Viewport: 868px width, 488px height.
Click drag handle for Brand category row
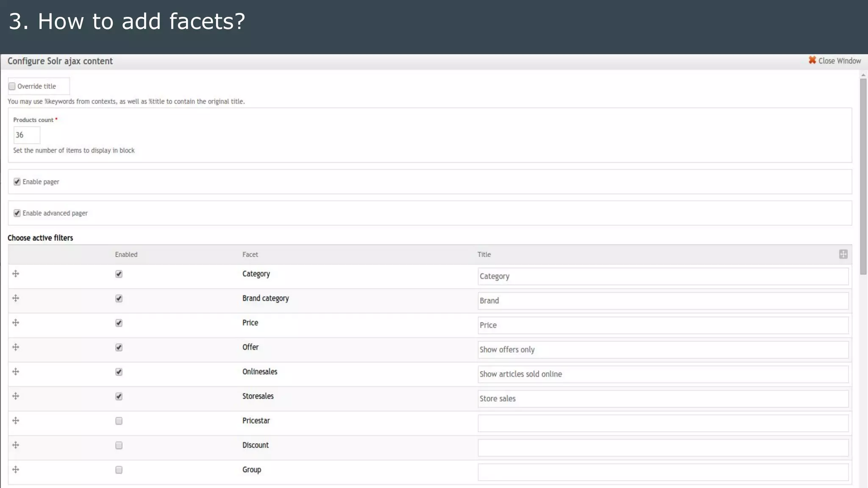pos(16,298)
